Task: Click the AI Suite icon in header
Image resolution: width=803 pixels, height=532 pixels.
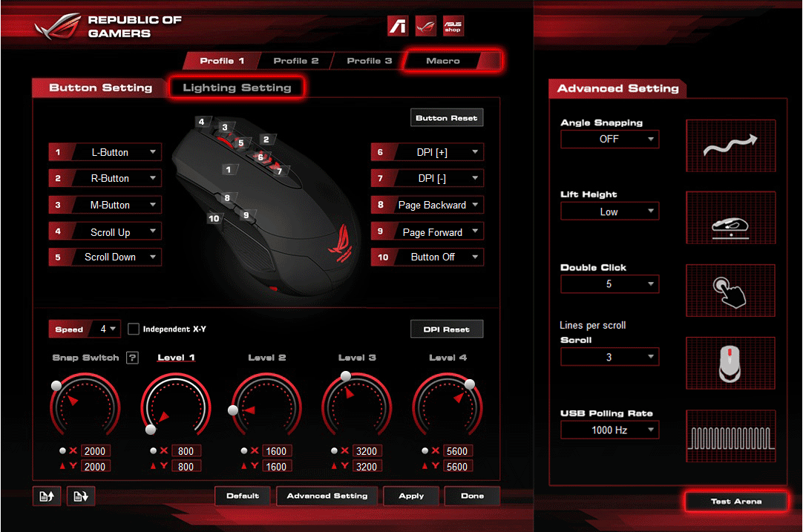Action: [x=399, y=25]
